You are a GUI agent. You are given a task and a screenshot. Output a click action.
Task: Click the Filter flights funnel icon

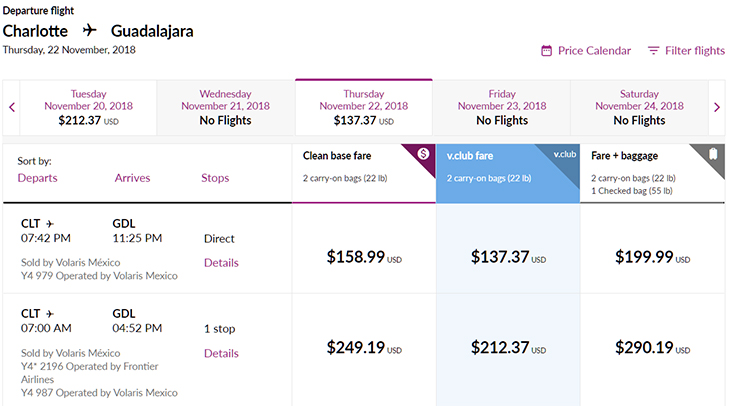(x=654, y=50)
